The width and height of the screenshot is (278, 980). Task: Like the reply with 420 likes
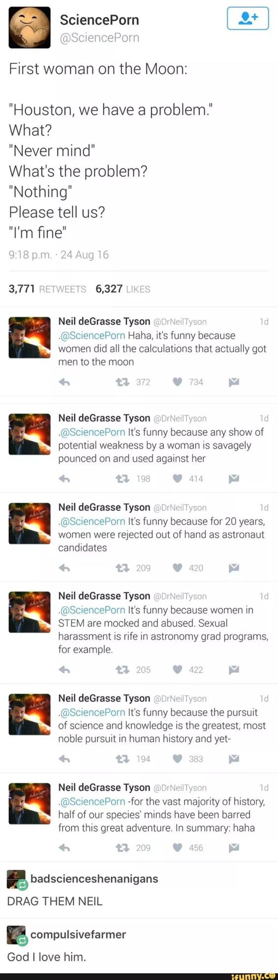click(177, 568)
